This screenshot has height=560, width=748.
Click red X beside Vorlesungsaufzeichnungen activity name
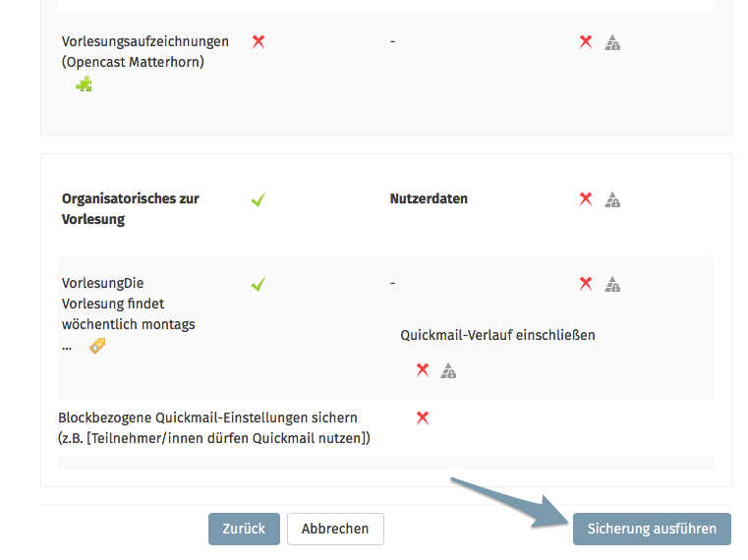259,41
